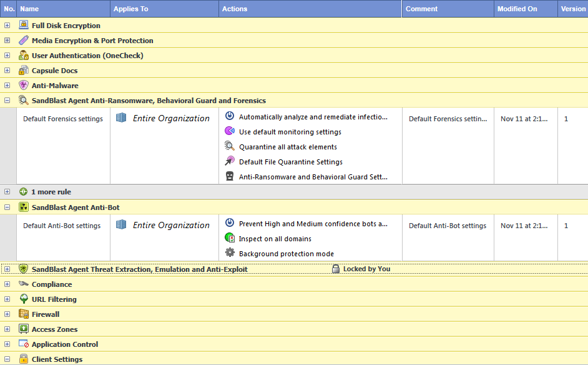Image resolution: width=588 pixels, height=365 pixels.
Task: Select the Default Forensics settings rule name
Action: click(63, 119)
